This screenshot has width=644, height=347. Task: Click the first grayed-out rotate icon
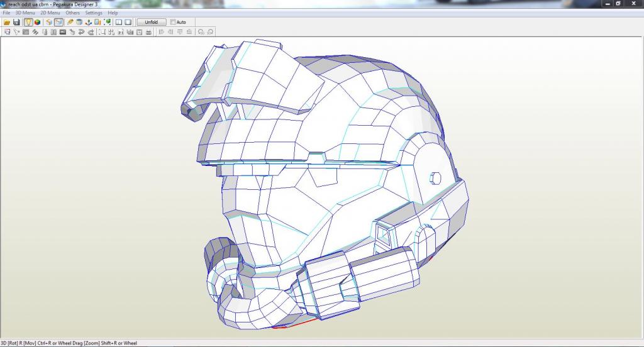click(201, 32)
